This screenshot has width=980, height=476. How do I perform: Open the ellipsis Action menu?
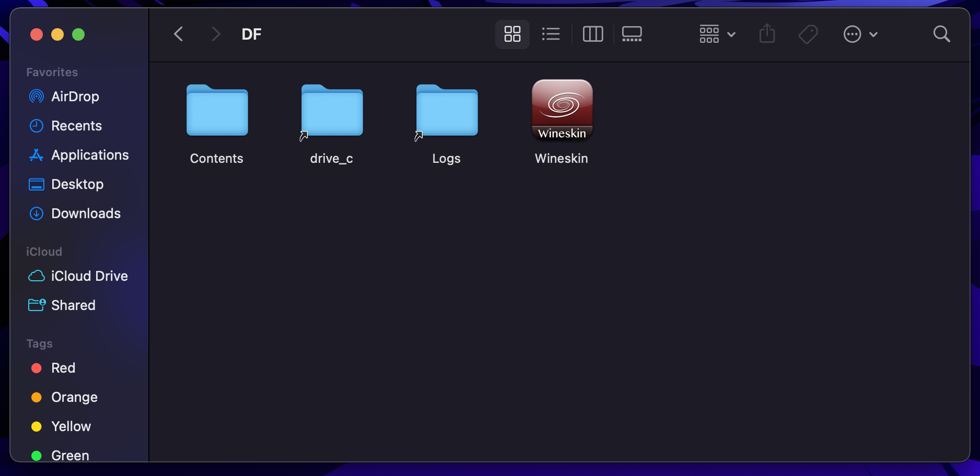(860, 34)
